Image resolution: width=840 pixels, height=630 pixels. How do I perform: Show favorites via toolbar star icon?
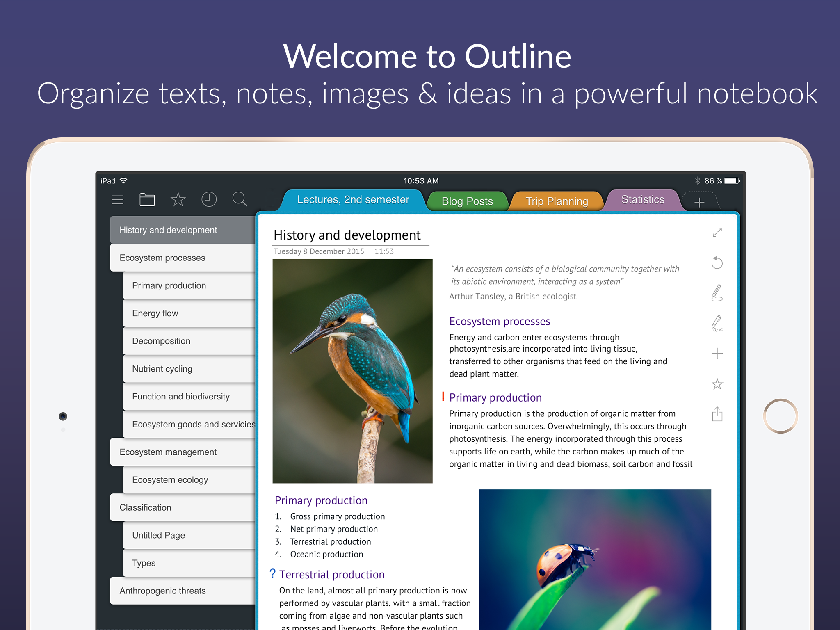point(178,200)
